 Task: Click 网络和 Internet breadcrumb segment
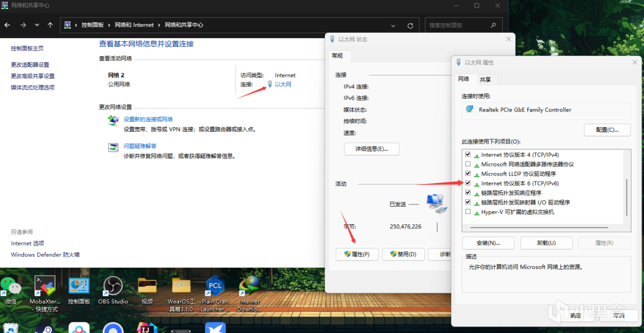(134, 25)
